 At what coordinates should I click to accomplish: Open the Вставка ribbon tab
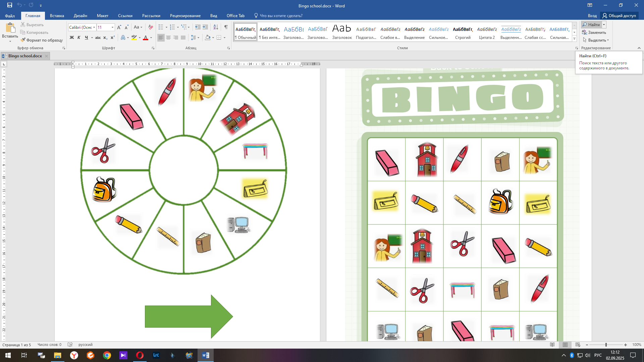[57, 15]
